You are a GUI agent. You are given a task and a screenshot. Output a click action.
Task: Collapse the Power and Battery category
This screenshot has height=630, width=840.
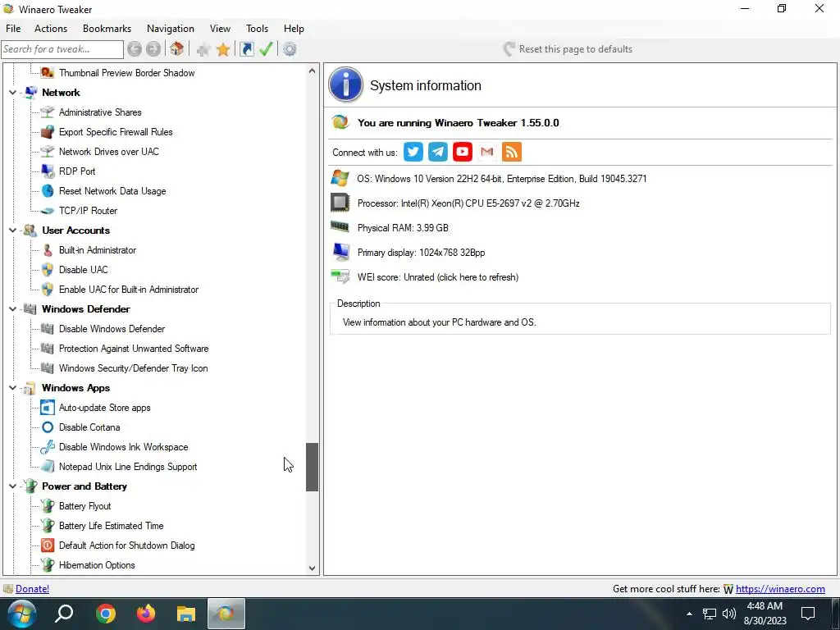(x=12, y=486)
